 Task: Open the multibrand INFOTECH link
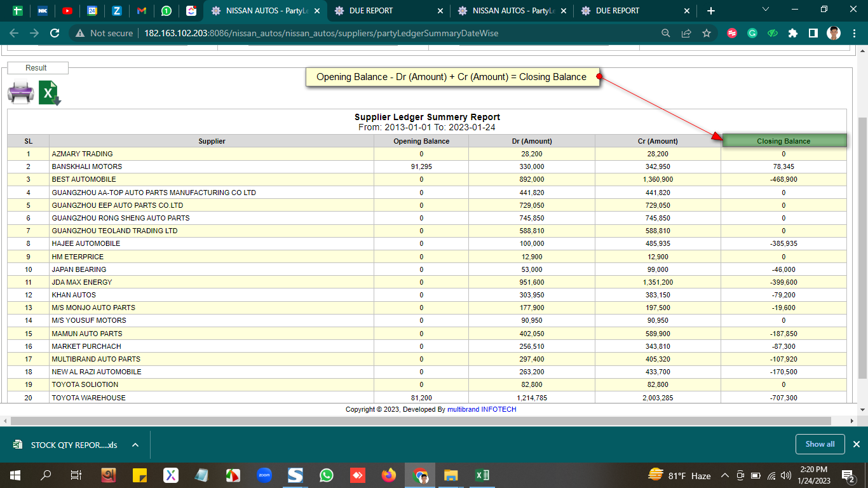point(482,410)
